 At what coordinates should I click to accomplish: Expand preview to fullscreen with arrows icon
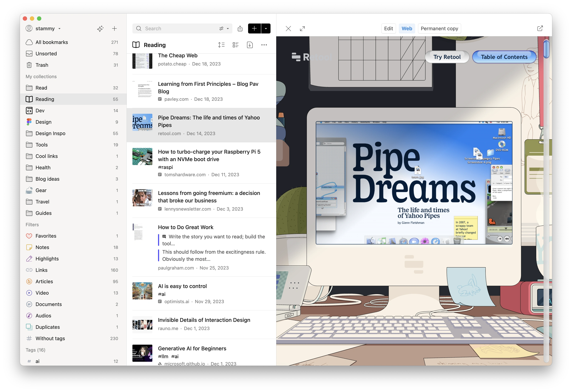tap(303, 28)
